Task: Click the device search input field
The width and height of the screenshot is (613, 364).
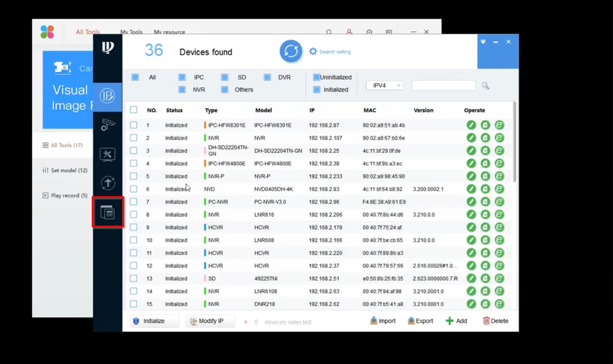Action: click(444, 85)
